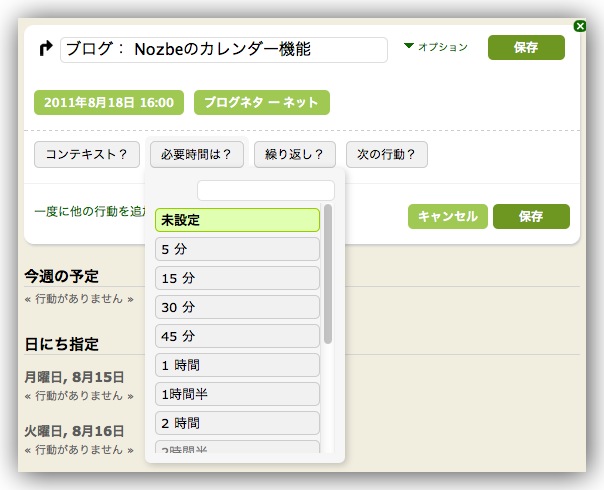Click the 一度に他の行動を追加 link
604x490 pixels.
(91, 212)
